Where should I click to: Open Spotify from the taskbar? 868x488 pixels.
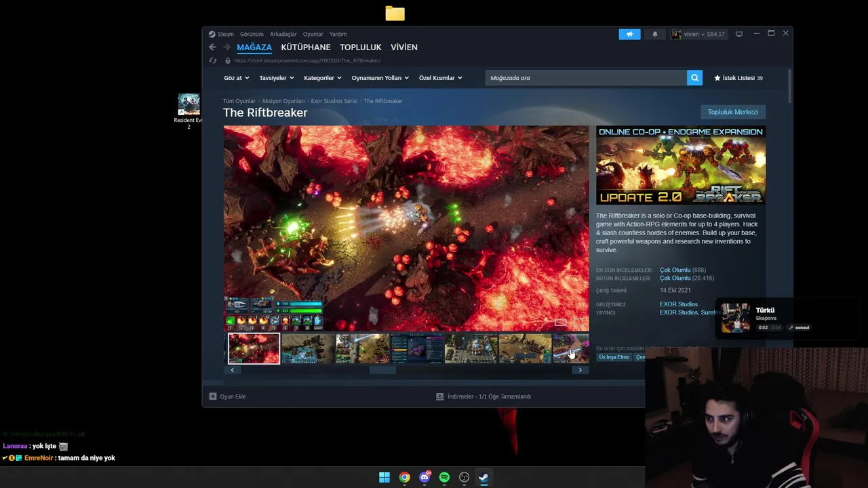[444, 477]
